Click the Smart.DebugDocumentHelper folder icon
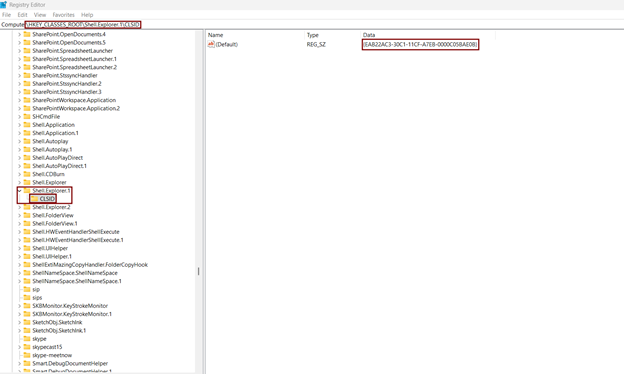Image resolution: width=624 pixels, height=374 pixels. pos(27,363)
